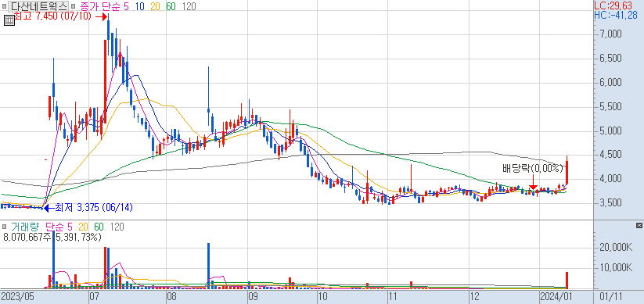Click the HC:-41.28 value
Image resolution: width=644 pixels, height=304 pixels.
[x=616, y=16]
